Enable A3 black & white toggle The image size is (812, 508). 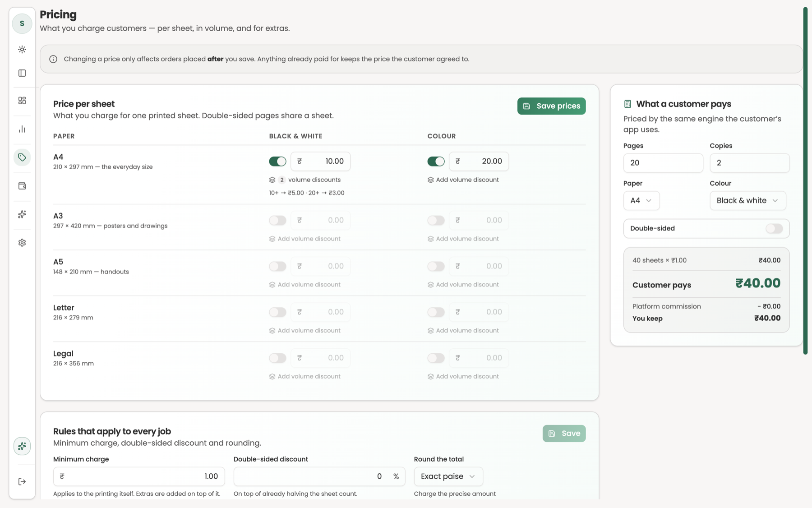coord(277,220)
